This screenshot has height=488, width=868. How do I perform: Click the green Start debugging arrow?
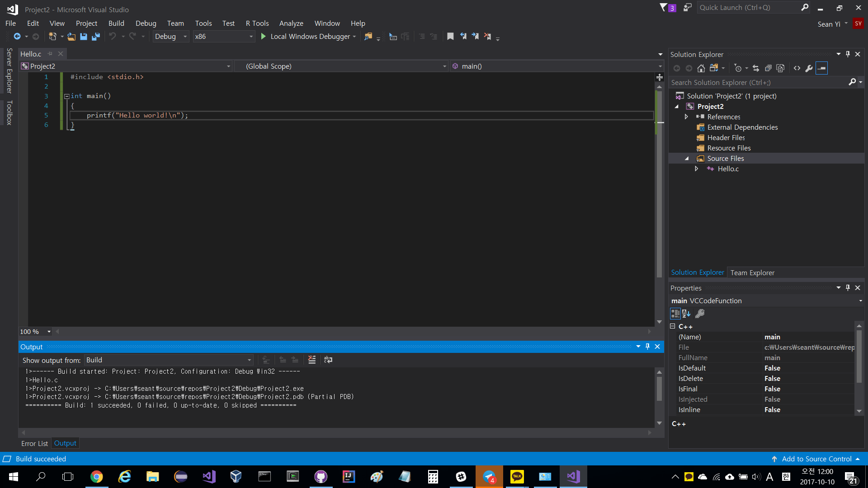point(264,37)
